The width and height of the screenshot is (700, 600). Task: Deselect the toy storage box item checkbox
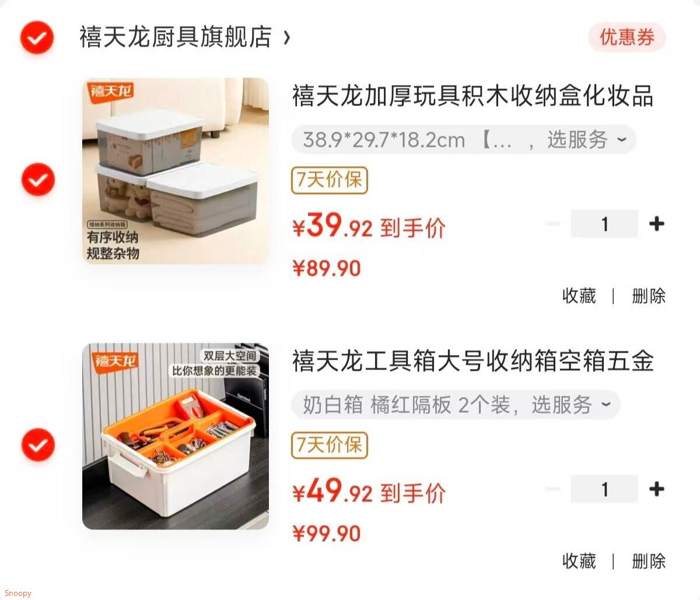38,179
